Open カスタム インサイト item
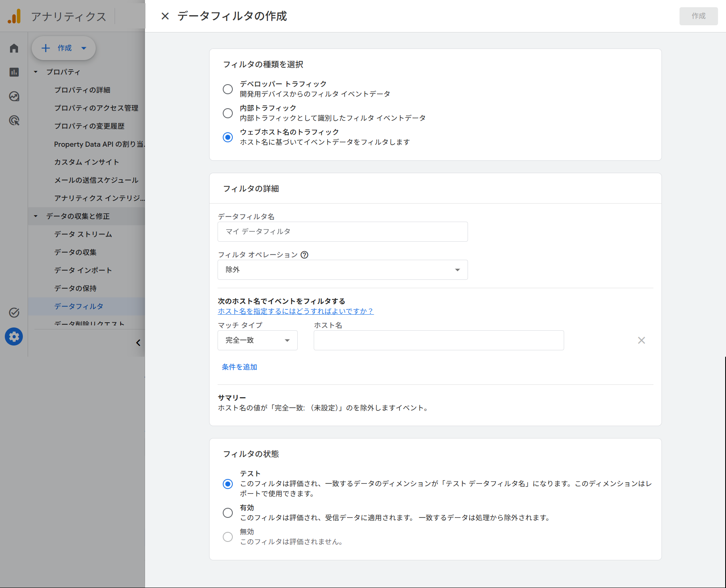Image resolution: width=726 pixels, height=588 pixels. click(x=87, y=162)
